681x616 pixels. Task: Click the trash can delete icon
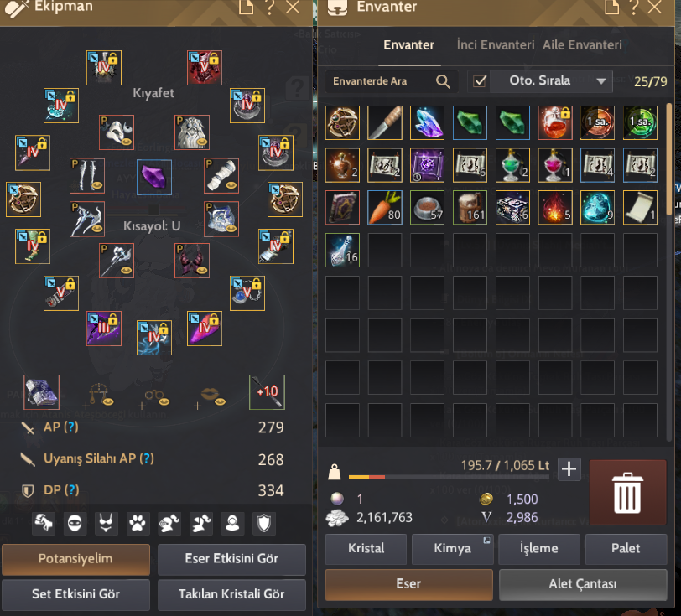(627, 493)
